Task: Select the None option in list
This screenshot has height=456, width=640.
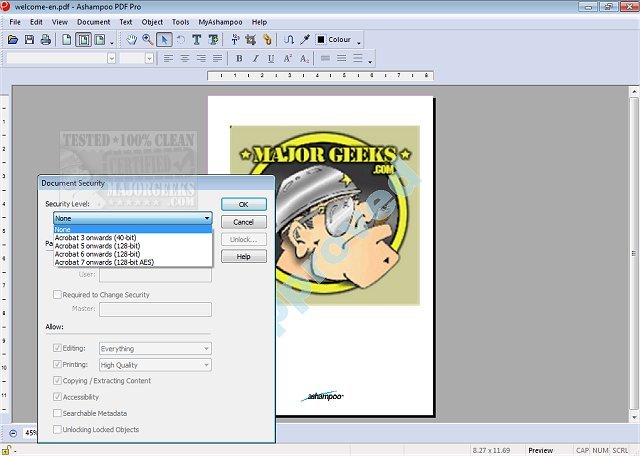Action: click(x=133, y=229)
